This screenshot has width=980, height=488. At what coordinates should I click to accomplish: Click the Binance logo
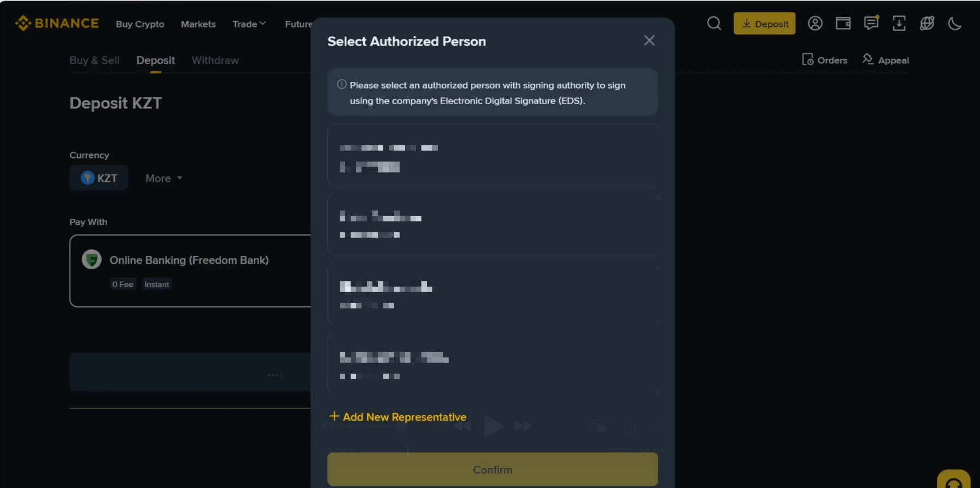[x=57, y=23]
